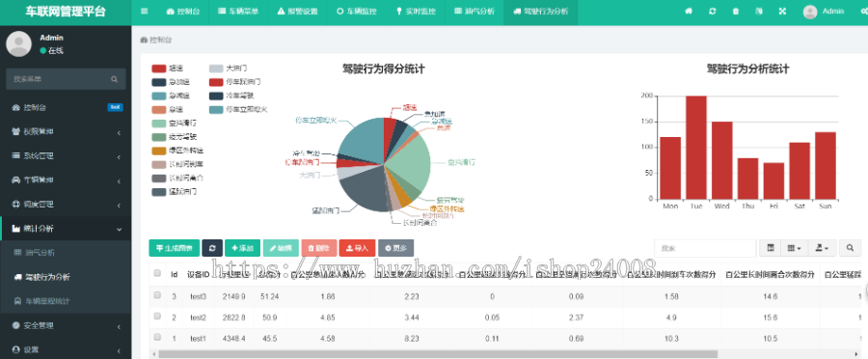The height and width of the screenshot is (359, 868).
Task: Open 油气分析 sidebar submenu item
Action: click(x=66, y=253)
